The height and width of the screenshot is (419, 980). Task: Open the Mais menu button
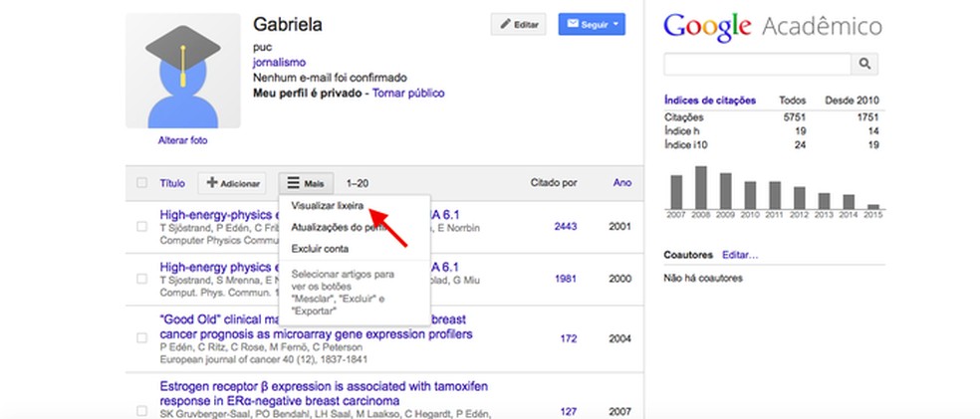point(305,183)
